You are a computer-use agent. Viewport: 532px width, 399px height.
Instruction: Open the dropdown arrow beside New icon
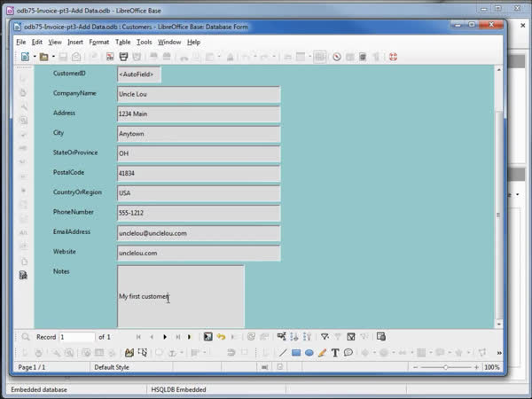coord(35,57)
